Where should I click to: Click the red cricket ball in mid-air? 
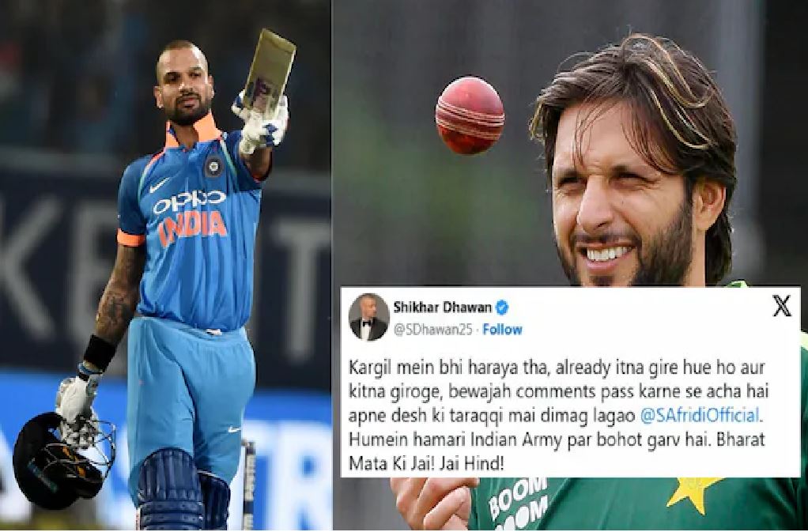coord(470,115)
